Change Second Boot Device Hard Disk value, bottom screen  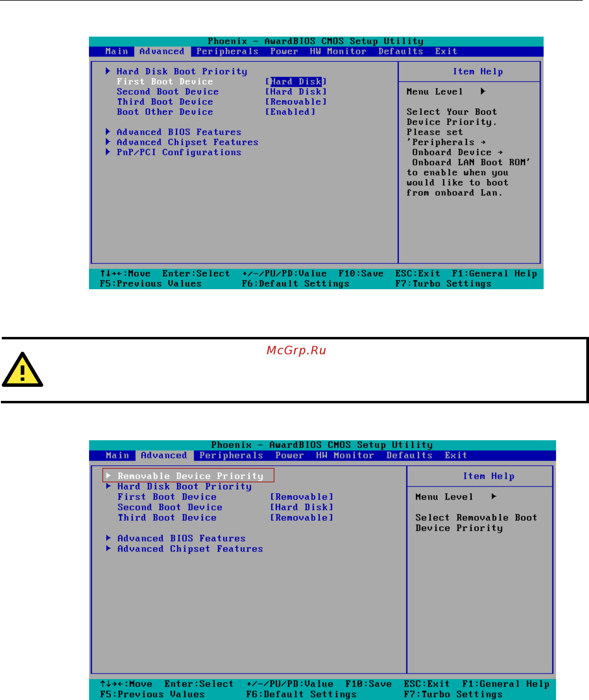(301, 508)
